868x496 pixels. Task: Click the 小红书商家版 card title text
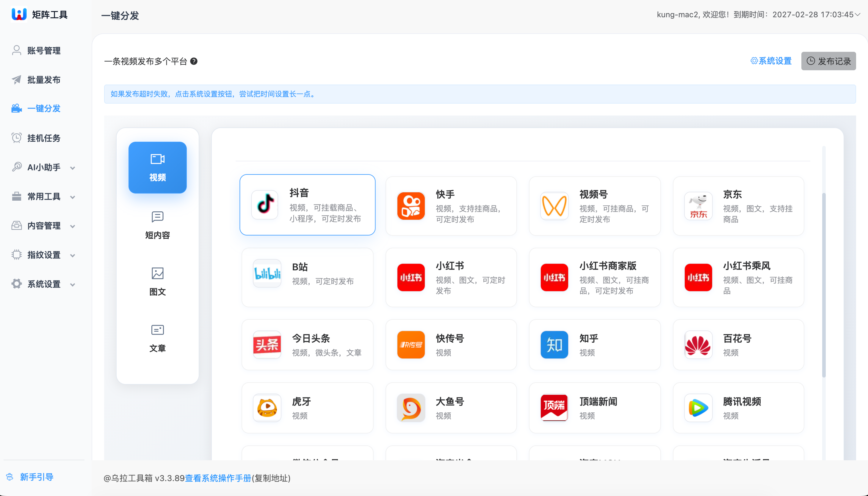[608, 266]
